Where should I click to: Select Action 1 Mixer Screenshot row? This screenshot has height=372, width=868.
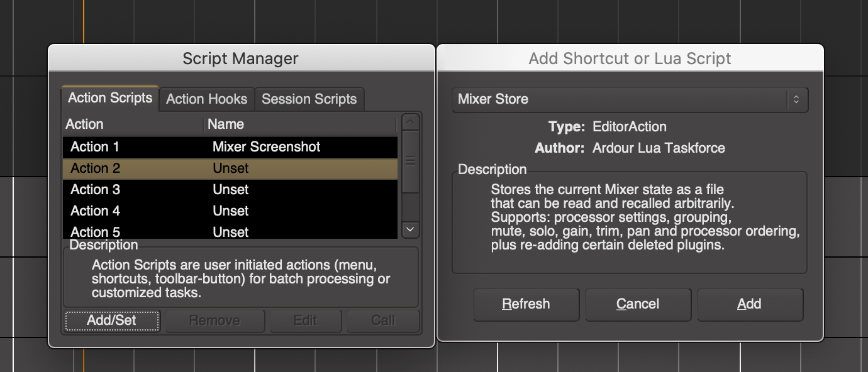[189, 147]
